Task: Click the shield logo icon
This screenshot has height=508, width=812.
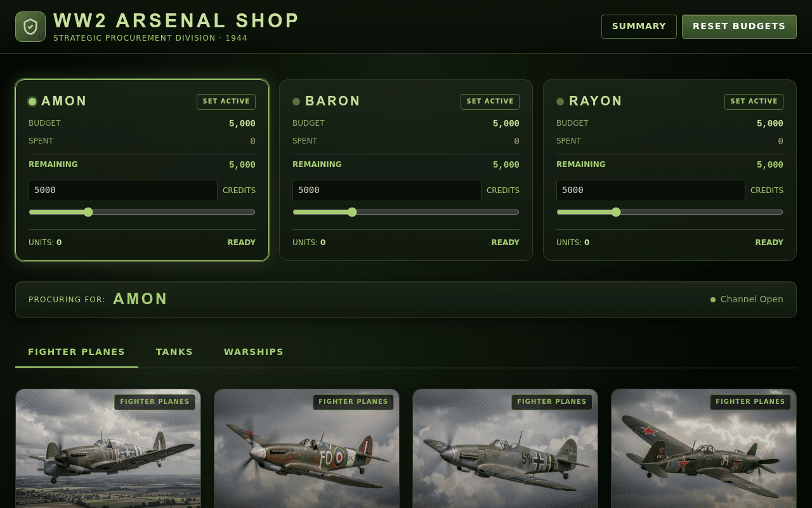Action: (30, 27)
